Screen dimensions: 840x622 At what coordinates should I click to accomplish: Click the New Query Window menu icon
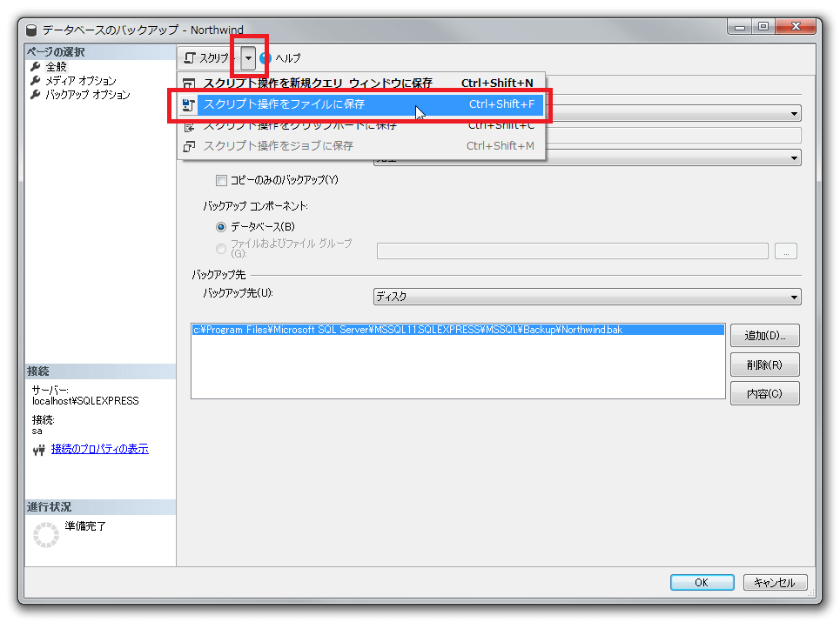tap(189, 84)
